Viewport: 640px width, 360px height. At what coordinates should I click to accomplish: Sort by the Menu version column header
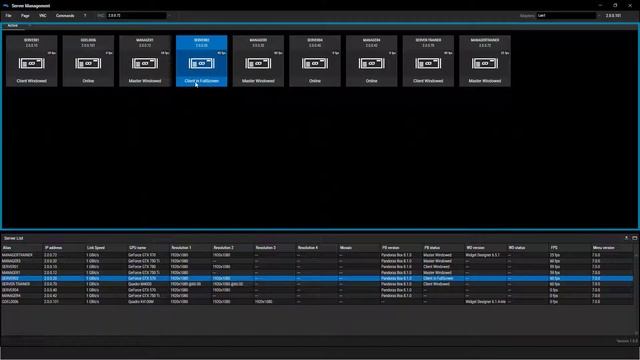(611, 248)
